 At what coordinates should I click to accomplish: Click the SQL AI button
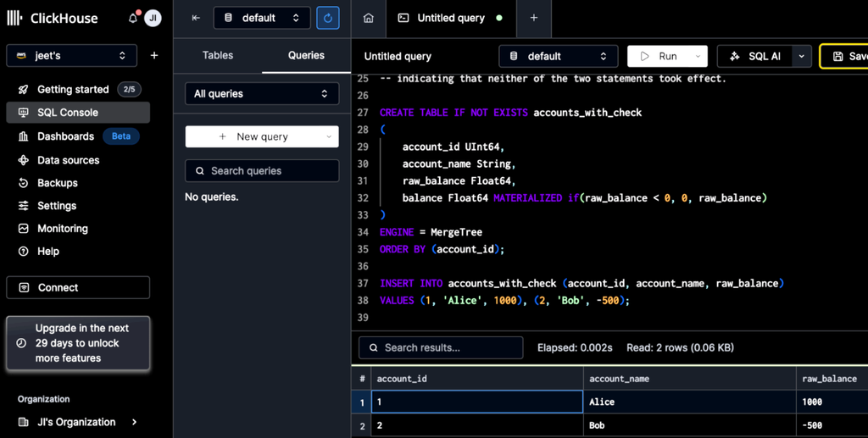coord(755,56)
